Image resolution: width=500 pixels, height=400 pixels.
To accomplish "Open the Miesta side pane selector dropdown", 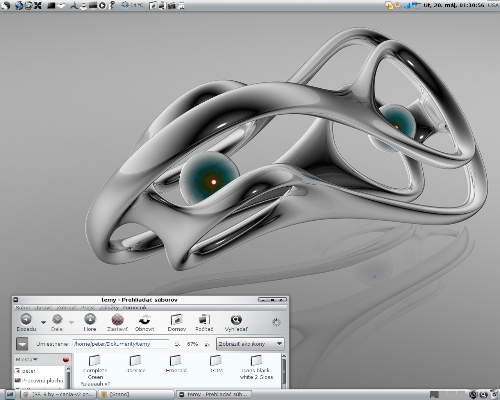I will coord(27,359).
